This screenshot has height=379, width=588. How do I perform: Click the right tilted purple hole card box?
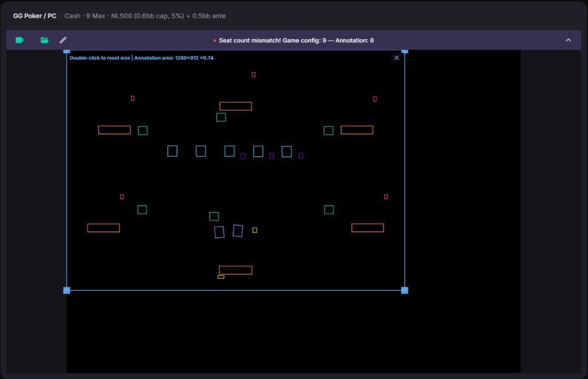click(238, 230)
